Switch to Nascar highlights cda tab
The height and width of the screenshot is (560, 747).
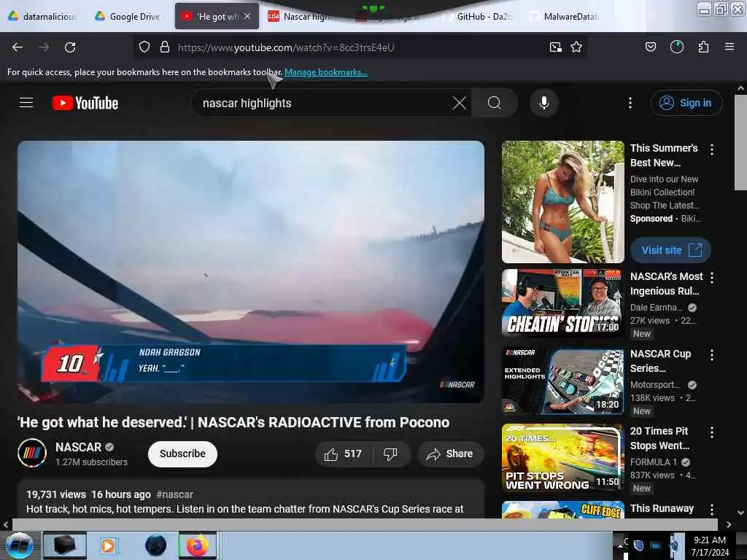click(x=305, y=17)
